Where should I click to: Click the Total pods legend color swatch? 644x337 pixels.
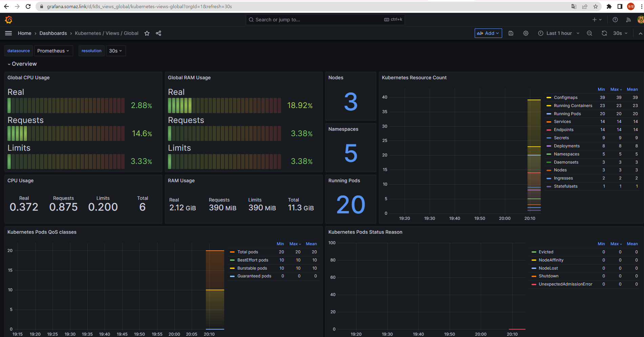coord(232,252)
